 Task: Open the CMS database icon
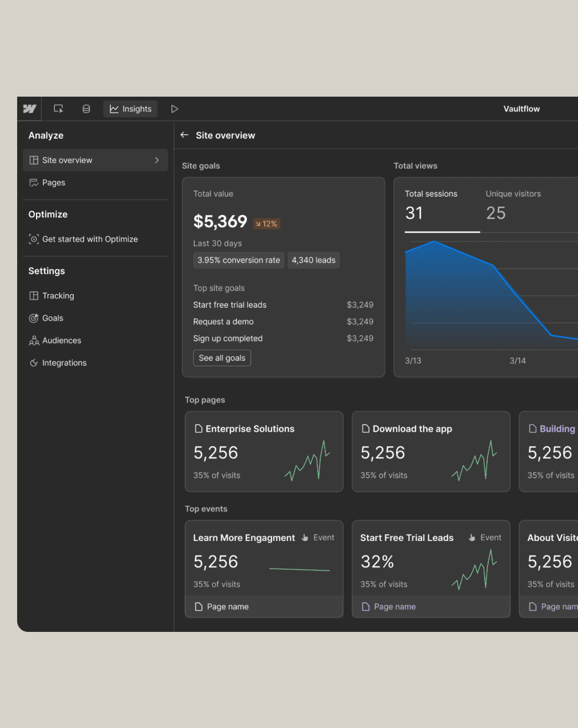coord(86,109)
